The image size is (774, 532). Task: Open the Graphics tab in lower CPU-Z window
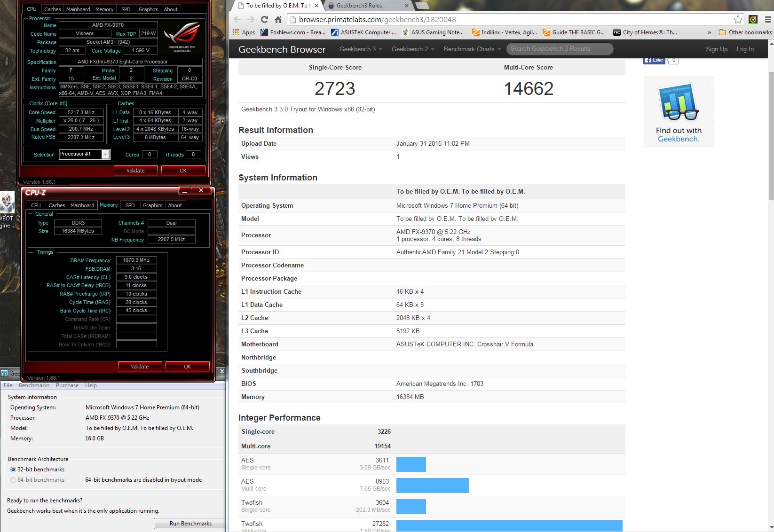pyautogui.click(x=153, y=205)
